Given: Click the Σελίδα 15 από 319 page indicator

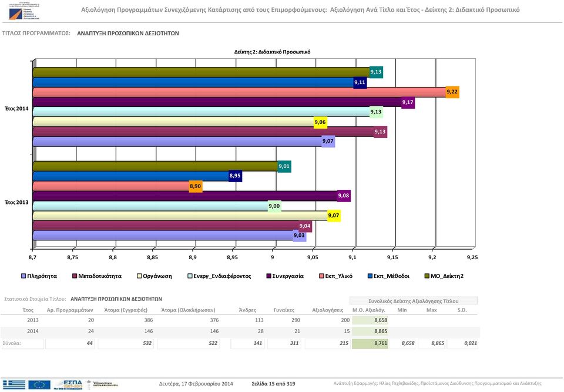Looking at the screenshot, I should click(x=273, y=384).
